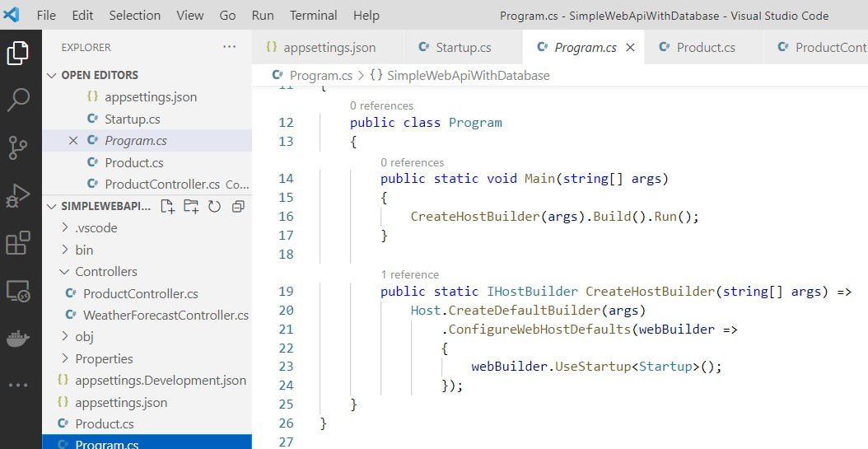Open the Edit menu

(x=82, y=16)
